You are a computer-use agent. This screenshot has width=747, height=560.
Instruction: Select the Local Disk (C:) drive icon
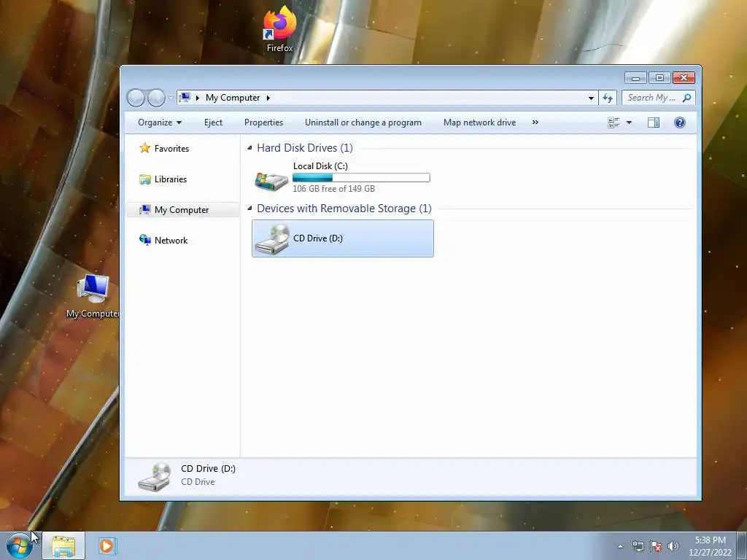click(271, 181)
